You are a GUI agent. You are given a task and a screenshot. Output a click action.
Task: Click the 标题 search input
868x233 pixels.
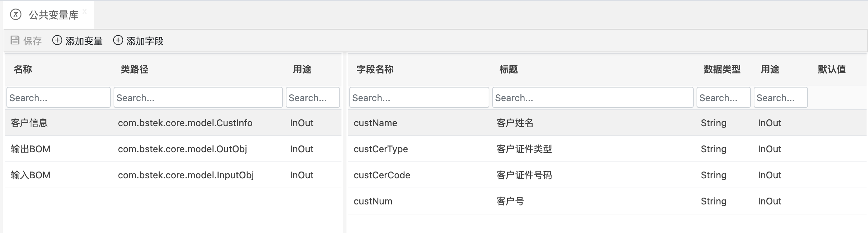[x=593, y=98]
